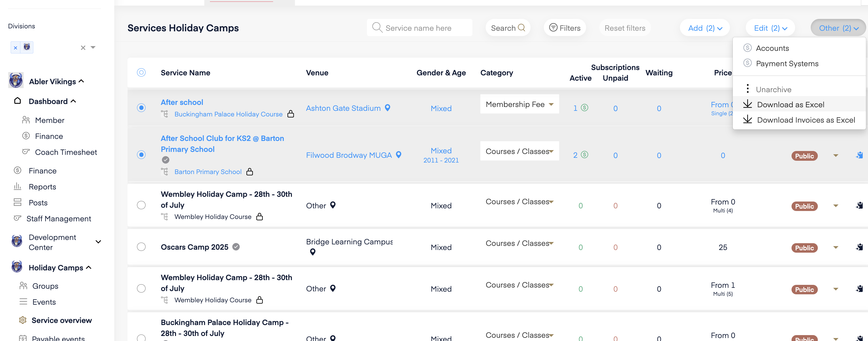Select Payment Systems from the Other menu

(x=787, y=64)
